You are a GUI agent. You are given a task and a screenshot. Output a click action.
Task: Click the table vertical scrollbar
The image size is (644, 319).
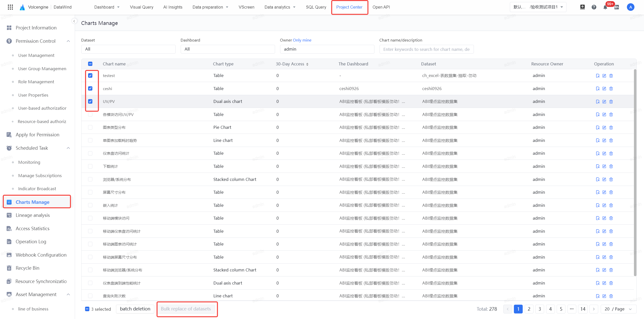click(x=635, y=172)
